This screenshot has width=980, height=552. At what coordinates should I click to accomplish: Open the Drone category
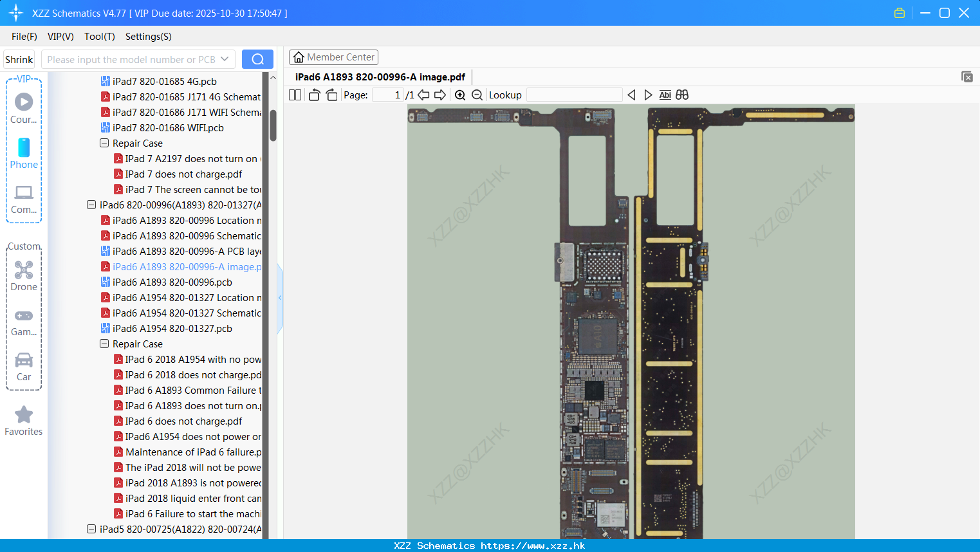pyautogui.click(x=24, y=276)
